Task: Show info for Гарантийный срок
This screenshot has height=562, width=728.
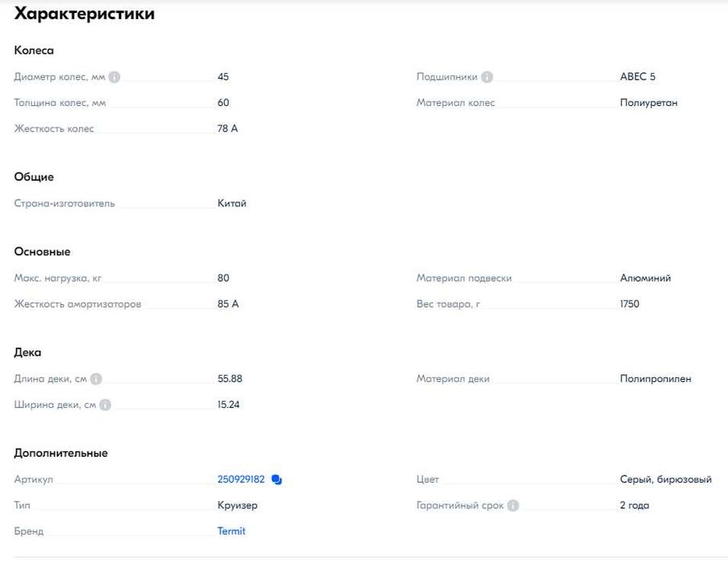Action: [x=513, y=505]
